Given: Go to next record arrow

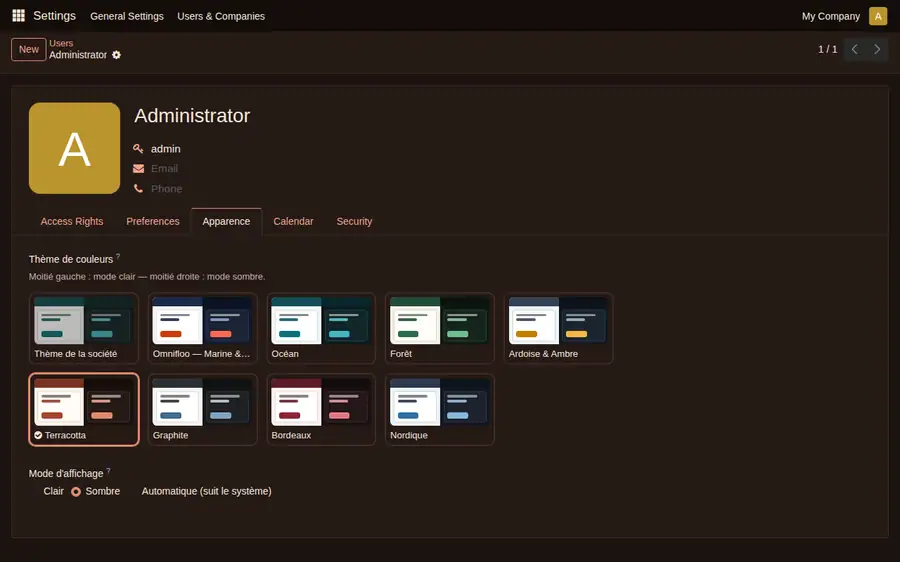Looking at the screenshot, I should (877, 49).
